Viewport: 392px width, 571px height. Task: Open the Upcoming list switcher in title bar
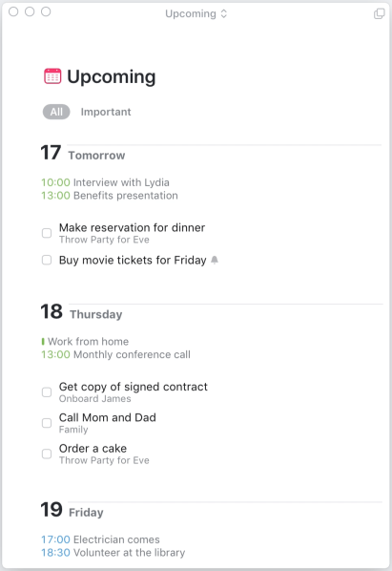tap(196, 13)
